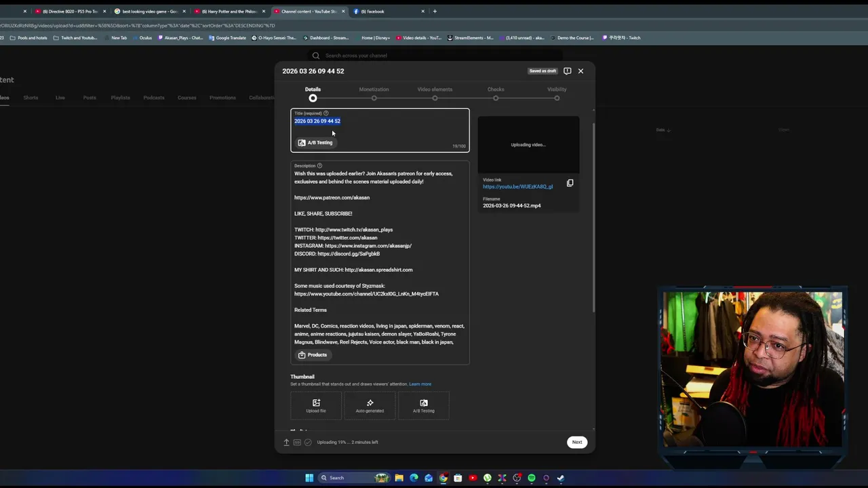The width and height of the screenshot is (868, 488).
Task: Switch to Harry Potter browser tab
Action: [x=229, y=12]
